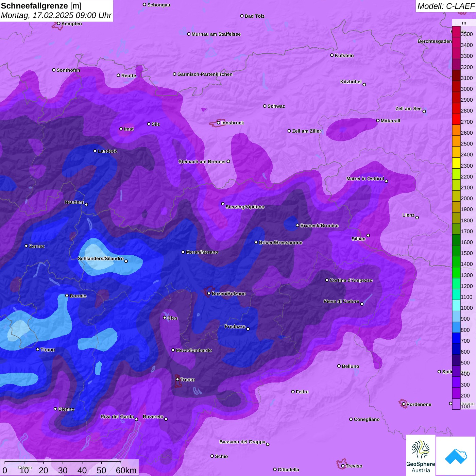Click the 1000 m cyan legend swatch
The height and width of the screenshot is (476, 476).
(456, 305)
